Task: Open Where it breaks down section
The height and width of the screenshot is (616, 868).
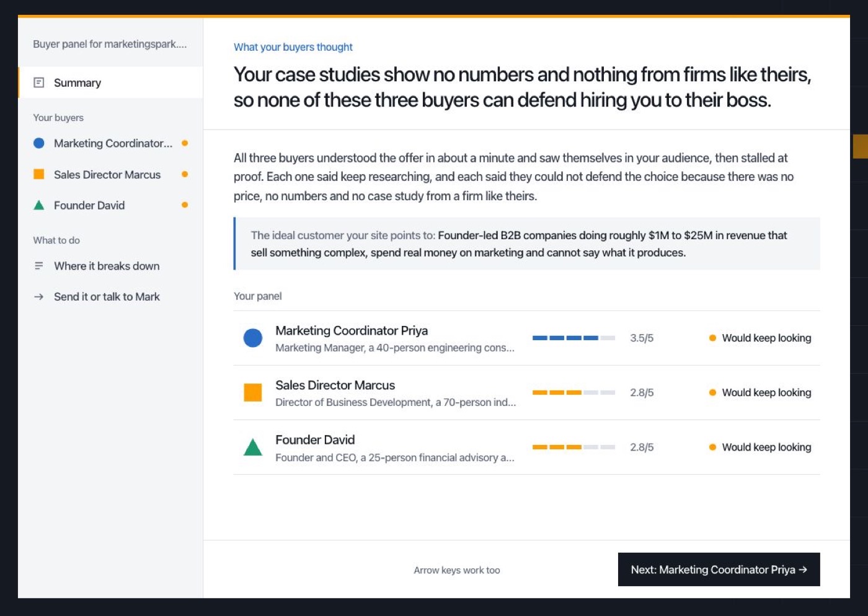Action: [110, 266]
